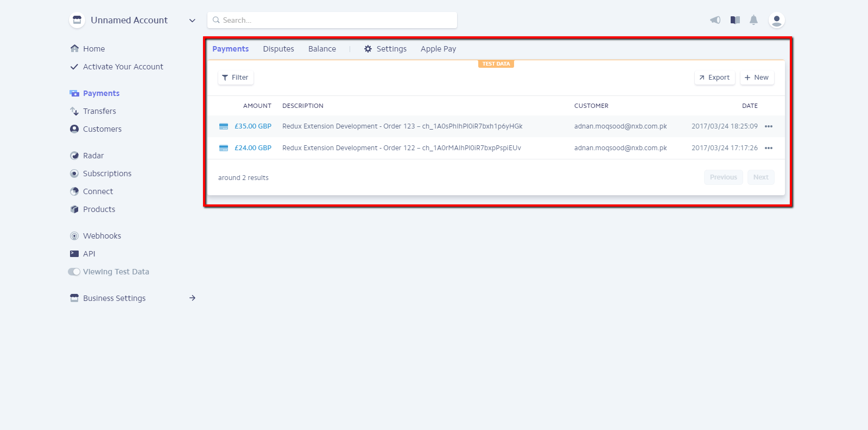The width and height of the screenshot is (868, 430).
Task: Open Webhooks in the sidebar
Action: [x=102, y=236]
